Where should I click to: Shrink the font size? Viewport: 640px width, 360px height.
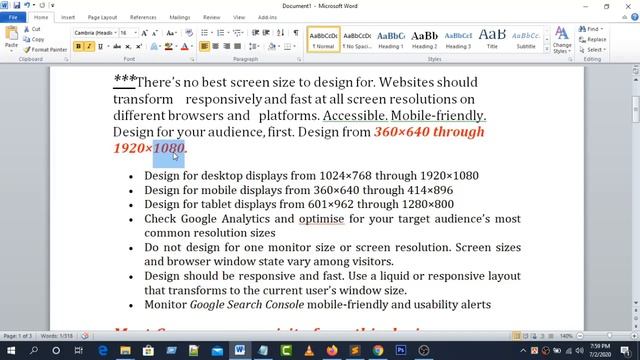click(155, 33)
